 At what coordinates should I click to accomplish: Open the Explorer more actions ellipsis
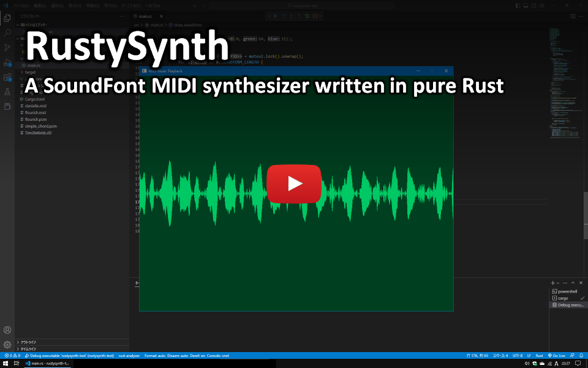123,16
